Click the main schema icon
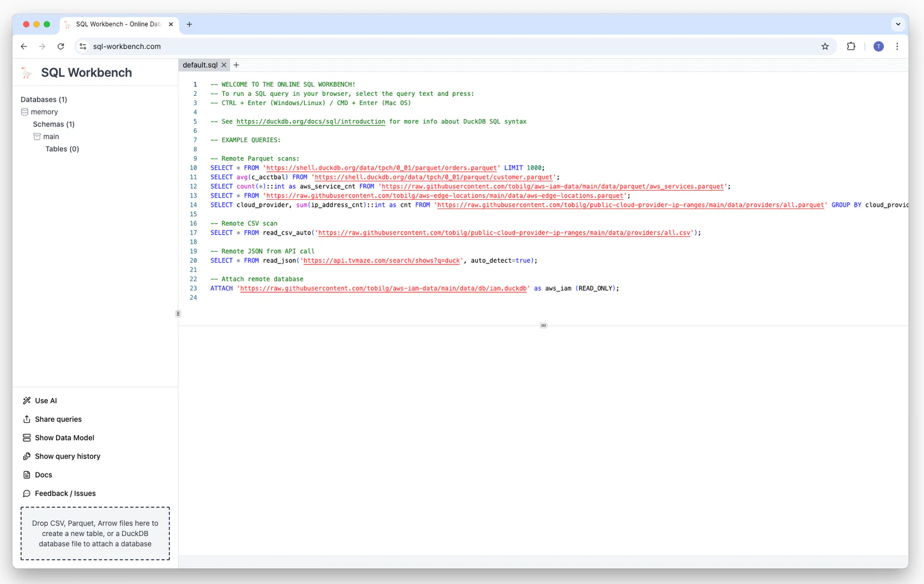Screen dimensions: 924x584 point(37,137)
